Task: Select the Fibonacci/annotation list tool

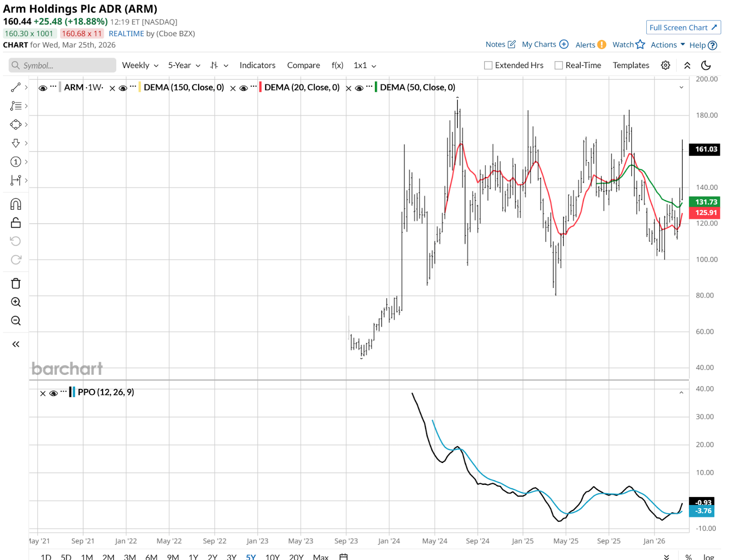Action: click(16, 106)
